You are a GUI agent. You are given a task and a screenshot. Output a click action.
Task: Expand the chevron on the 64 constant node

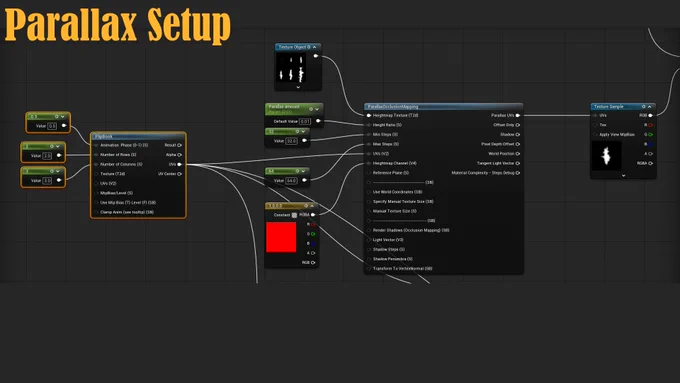(303, 171)
